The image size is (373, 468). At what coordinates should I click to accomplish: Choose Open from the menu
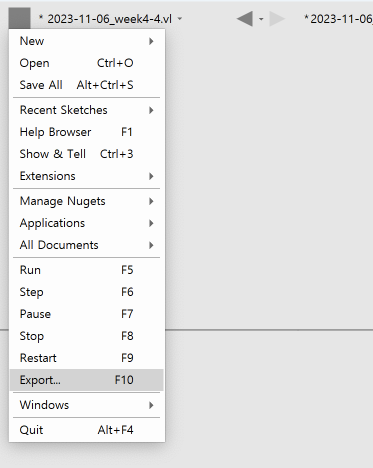click(x=87, y=63)
